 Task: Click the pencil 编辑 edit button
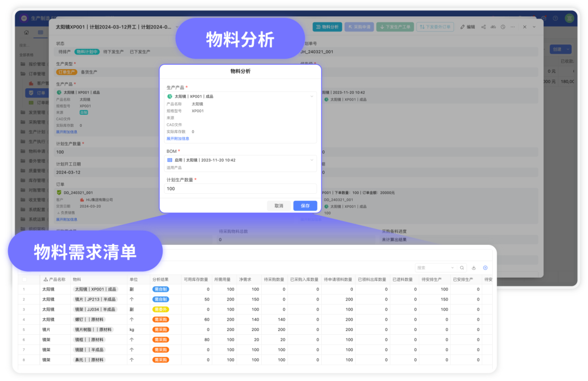point(468,27)
